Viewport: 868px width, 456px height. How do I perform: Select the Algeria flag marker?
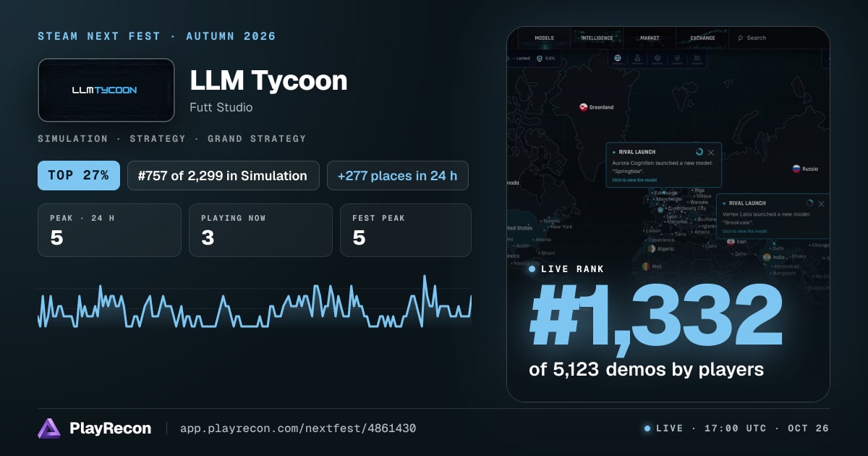pos(652,248)
